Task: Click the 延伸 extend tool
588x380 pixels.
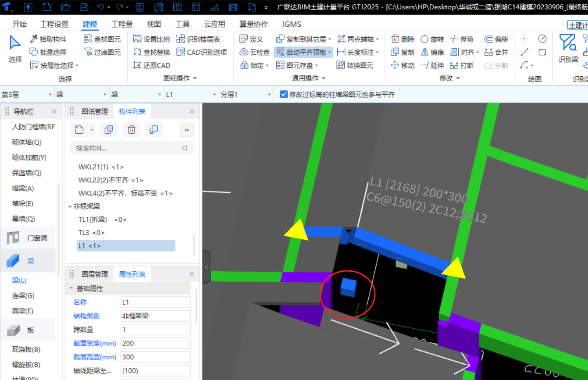Action: tap(432, 65)
